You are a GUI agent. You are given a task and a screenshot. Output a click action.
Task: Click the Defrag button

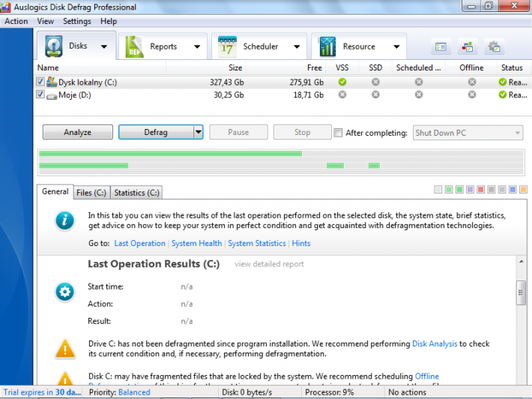click(x=156, y=132)
